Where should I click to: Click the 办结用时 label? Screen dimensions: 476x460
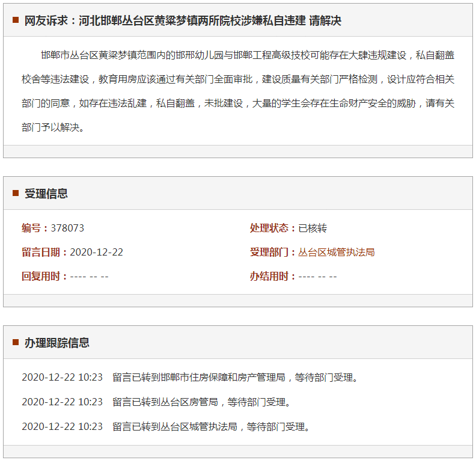(273, 277)
